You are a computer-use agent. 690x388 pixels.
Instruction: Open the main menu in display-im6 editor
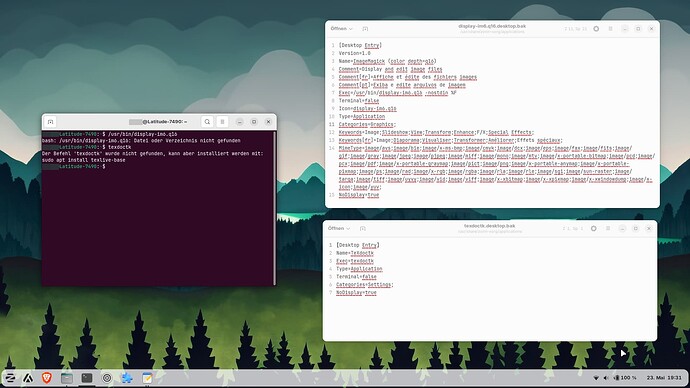pyautogui.click(x=610, y=29)
